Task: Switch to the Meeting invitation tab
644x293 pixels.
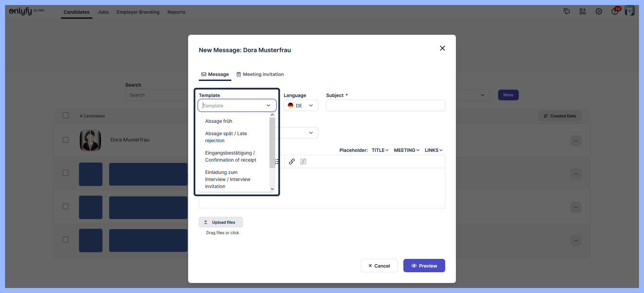Action: (x=260, y=74)
